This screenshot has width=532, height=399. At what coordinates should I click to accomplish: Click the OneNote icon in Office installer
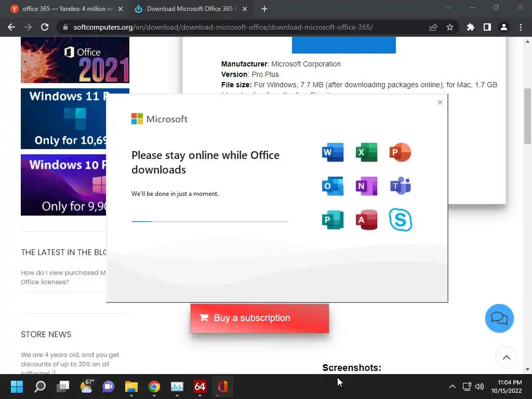(366, 186)
